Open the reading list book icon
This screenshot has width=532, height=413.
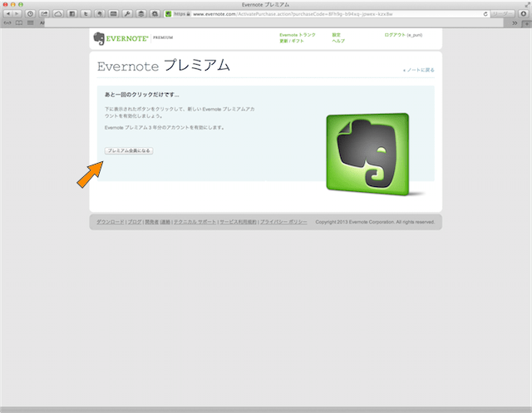[19, 23]
